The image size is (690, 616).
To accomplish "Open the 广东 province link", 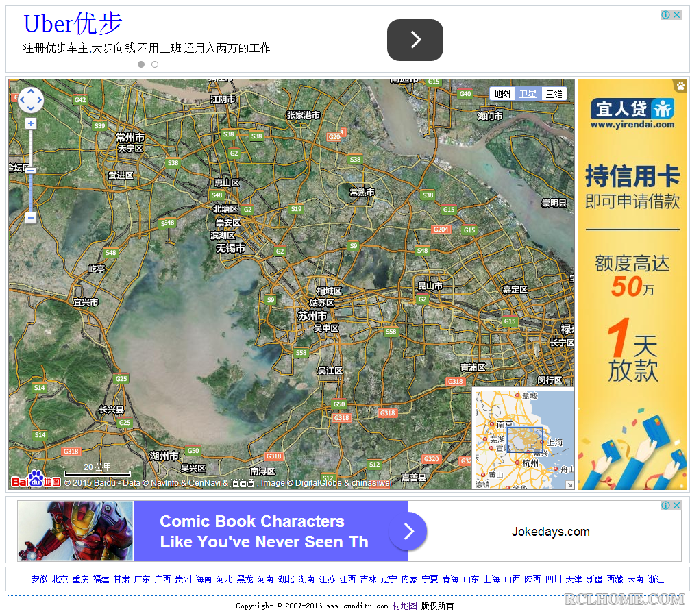I will tap(142, 579).
